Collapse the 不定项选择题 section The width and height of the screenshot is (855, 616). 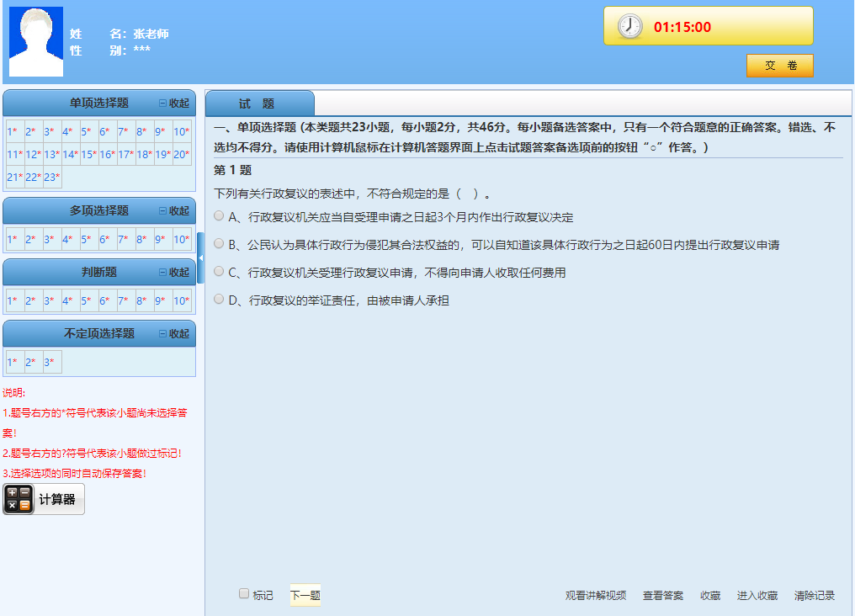click(174, 334)
